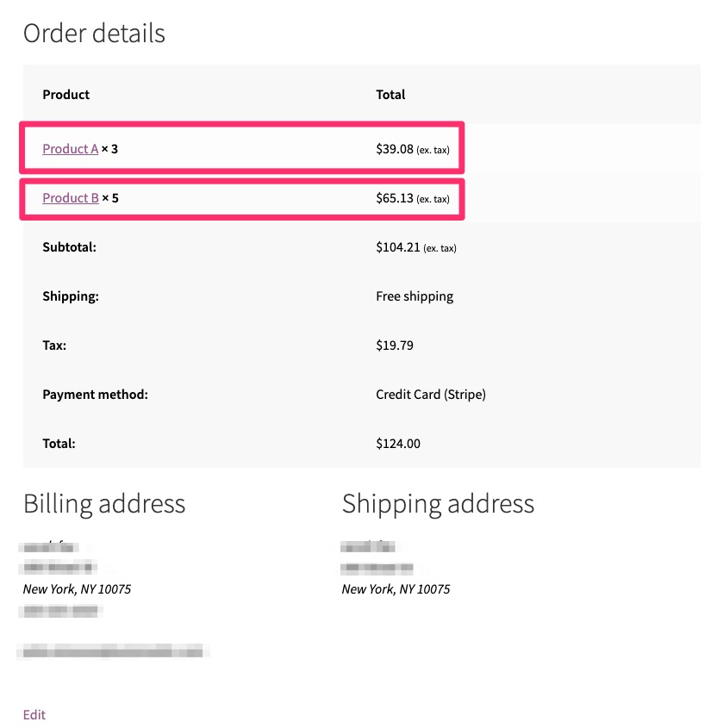Select the Shipping row label

click(x=71, y=296)
